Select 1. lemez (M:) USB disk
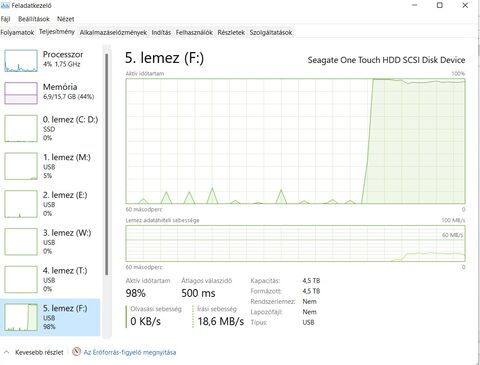This screenshot has height=365, width=480. tap(50, 166)
